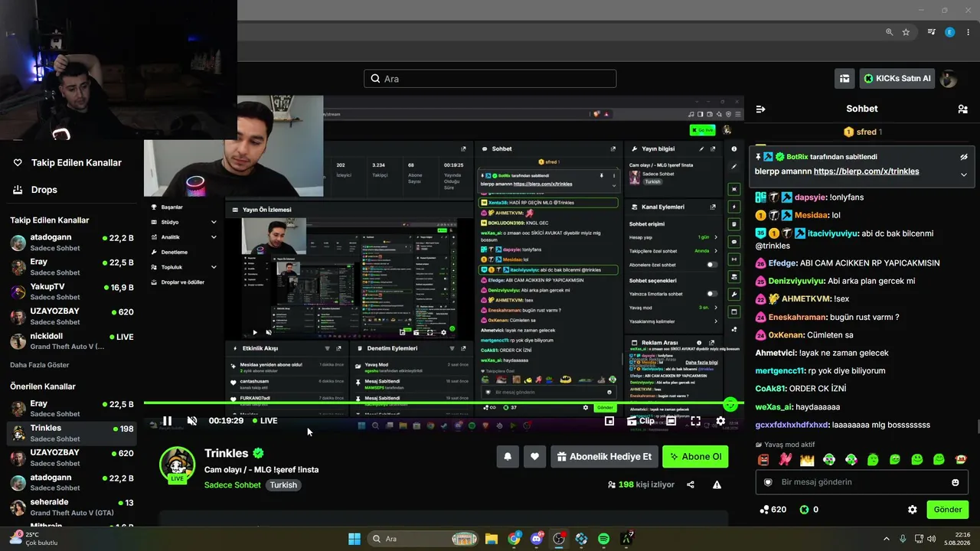Open picture-in-picture mini player

(609, 421)
